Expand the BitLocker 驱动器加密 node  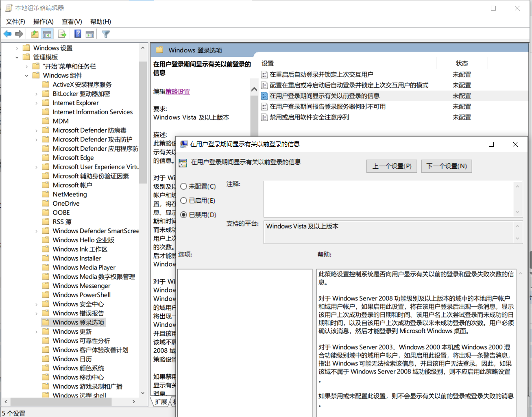coord(37,94)
